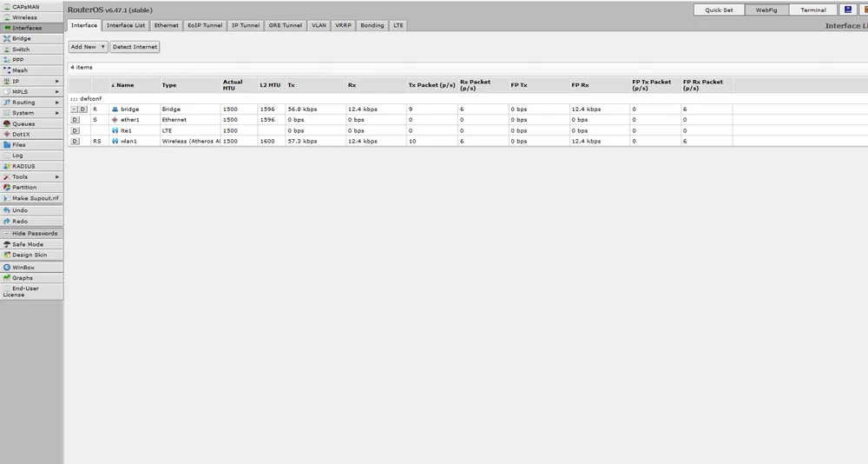
Task: Click the ether1 Ethernet interface icon
Action: click(x=115, y=119)
